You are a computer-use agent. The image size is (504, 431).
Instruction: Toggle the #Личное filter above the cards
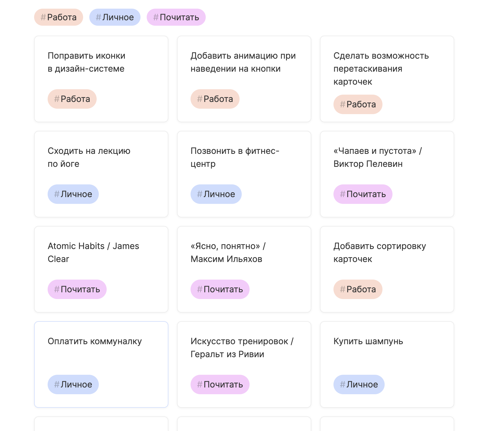[x=115, y=17]
